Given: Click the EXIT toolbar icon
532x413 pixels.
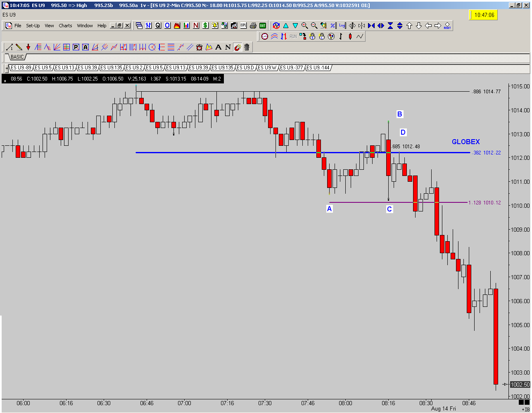Looking at the screenshot, I should click(263, 26).
